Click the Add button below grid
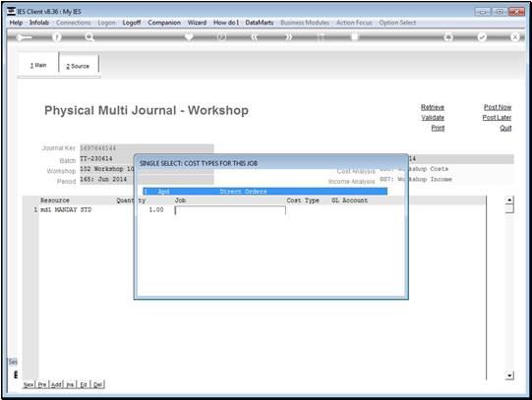The image size is (532, 400). pos(56,384)
